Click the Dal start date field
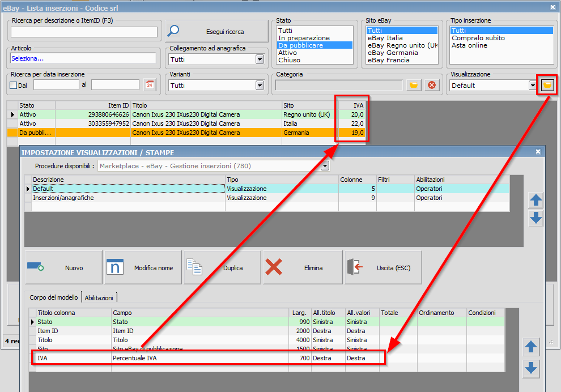The height and width of the screenshot is (392, 561). pyautogui.click(x=56, y=85)
